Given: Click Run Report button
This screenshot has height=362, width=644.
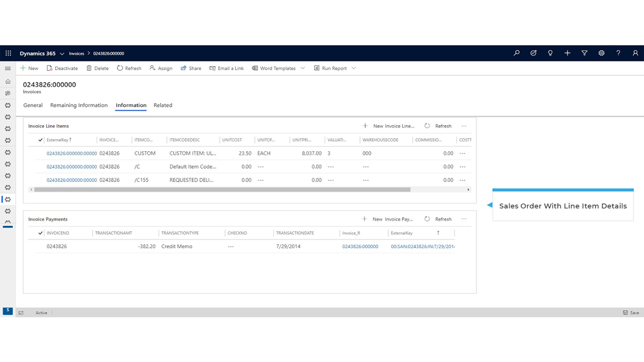Looking at the screenshot, I should (x=331, y=68).
